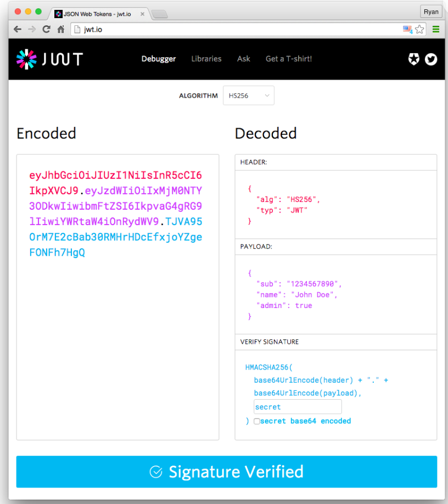Click the browser back arrow
The image size is (448, 504).
tap(16, 29)
